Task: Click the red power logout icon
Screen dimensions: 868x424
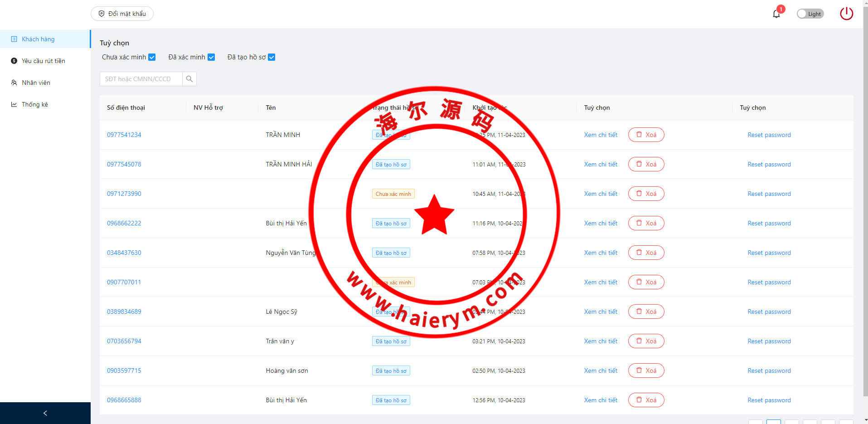Action: 846,14
